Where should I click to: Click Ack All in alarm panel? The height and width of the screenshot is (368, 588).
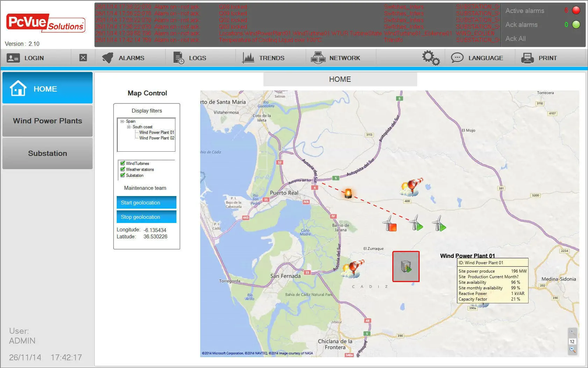[515, 39]
